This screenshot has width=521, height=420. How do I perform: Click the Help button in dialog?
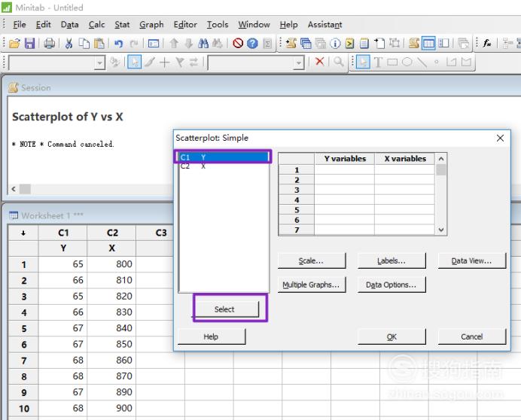[212, 336]
